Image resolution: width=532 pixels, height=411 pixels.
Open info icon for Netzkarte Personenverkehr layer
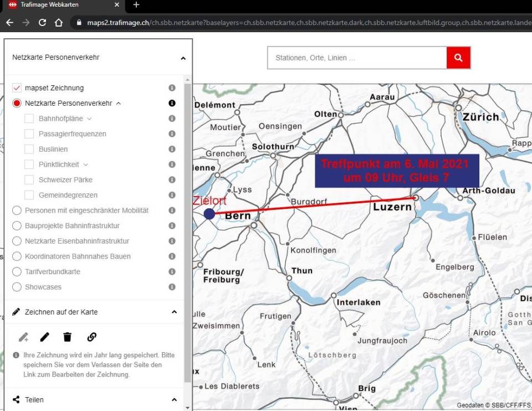pos(172,103)
